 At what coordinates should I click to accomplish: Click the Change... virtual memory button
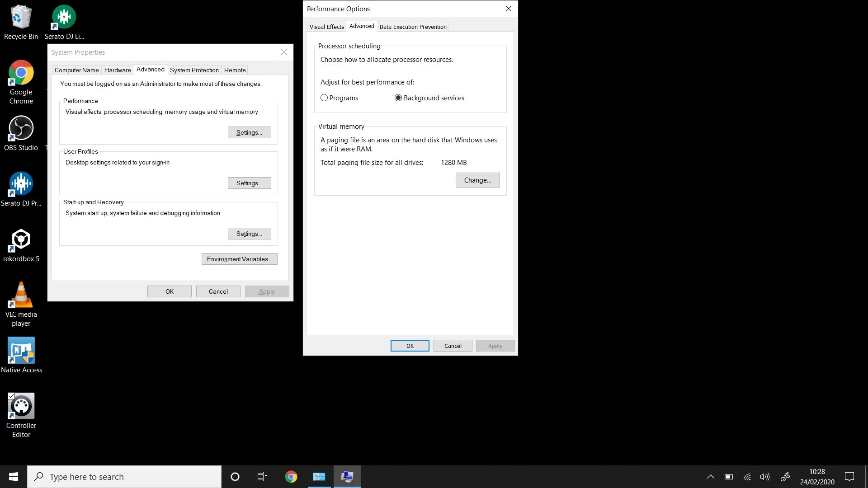pos(477,180)
